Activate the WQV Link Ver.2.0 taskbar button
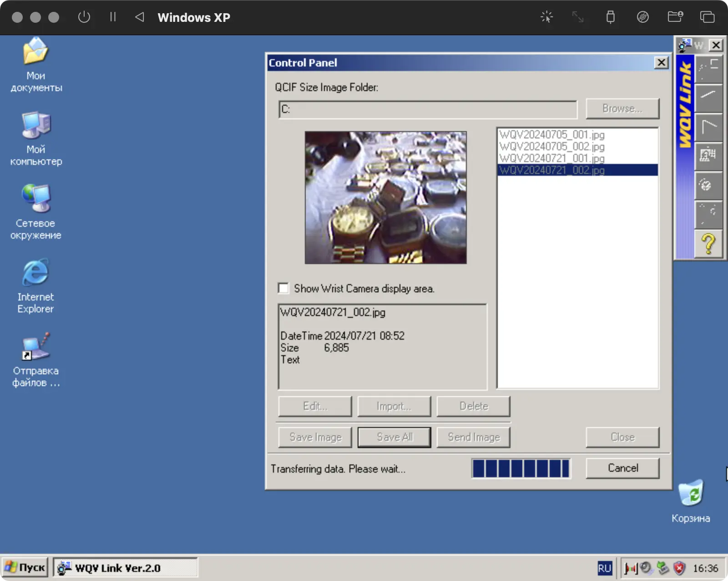 126,568
